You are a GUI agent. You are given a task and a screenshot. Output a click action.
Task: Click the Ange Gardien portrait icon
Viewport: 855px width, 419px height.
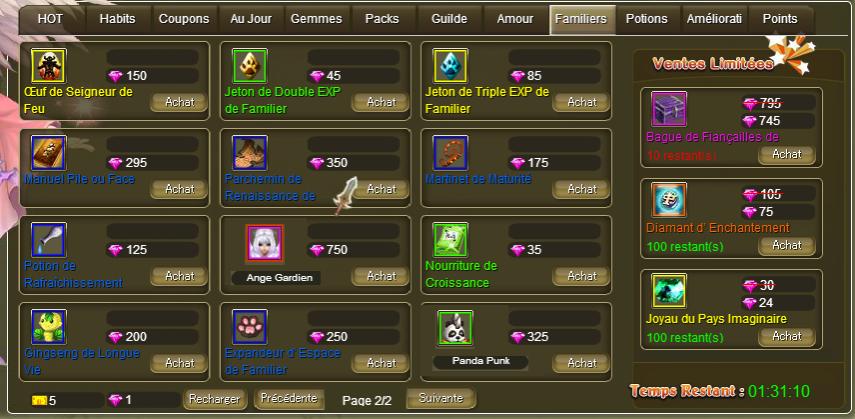264,242
